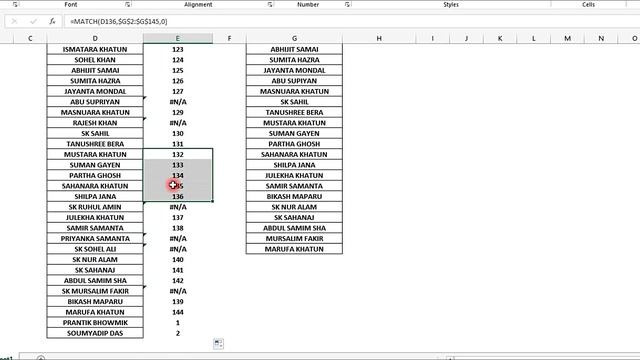Click cell SK NUR ALAM in column G
Image resolution: width=640 pixels, height=360 pixels.
coord(294,207)
